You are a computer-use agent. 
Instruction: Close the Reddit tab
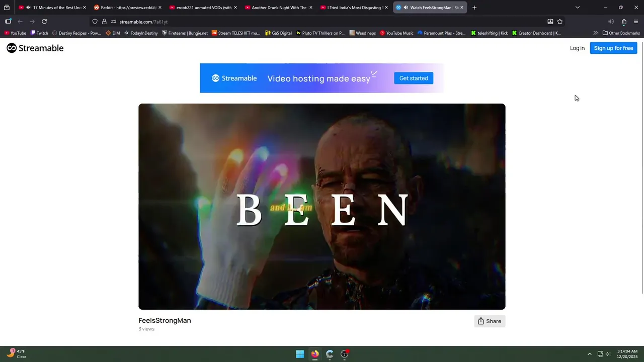160,8
